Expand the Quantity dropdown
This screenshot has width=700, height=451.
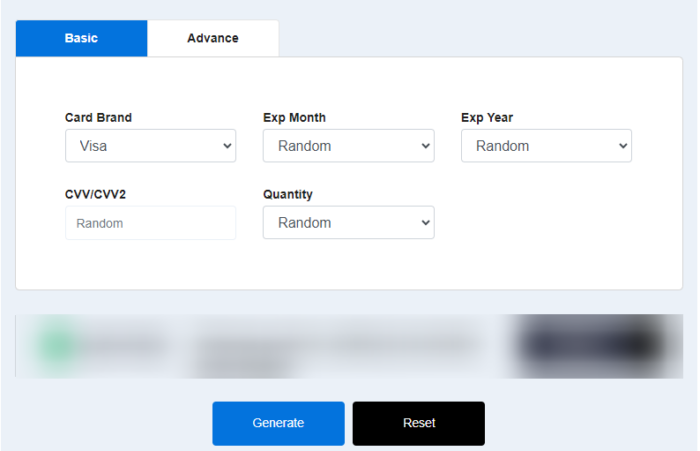[x=348, y=223]
